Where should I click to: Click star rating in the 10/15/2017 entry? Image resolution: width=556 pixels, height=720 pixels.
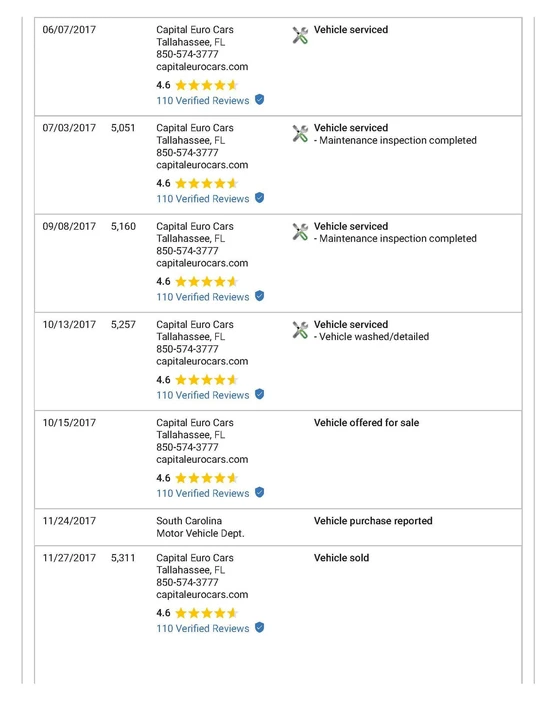(x=207, y=478)
